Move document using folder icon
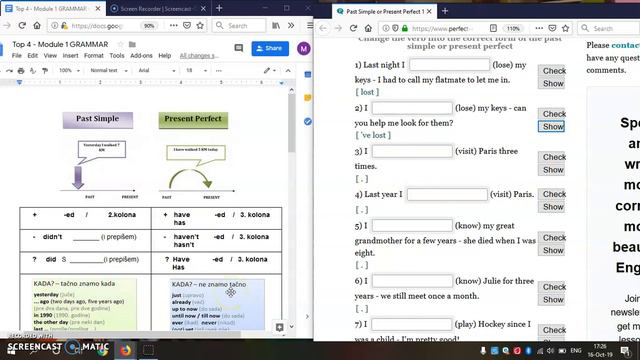Viewport: 640px width, 360px height. [132, 44]
